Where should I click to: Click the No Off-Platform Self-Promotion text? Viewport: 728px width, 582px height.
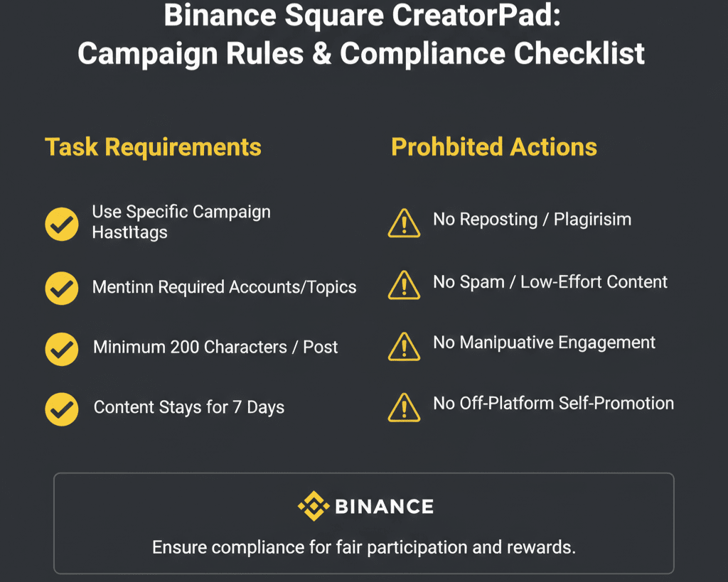click(x=553, y=404)
